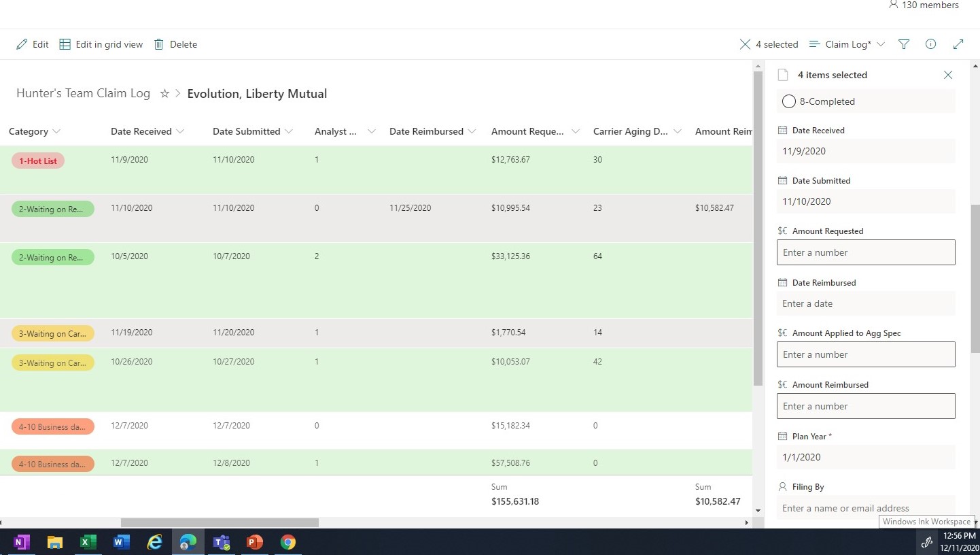980x555 pixels.
Task: Click the Edit pencil icon
Action: pyautogui.click(x=22, y=44)
